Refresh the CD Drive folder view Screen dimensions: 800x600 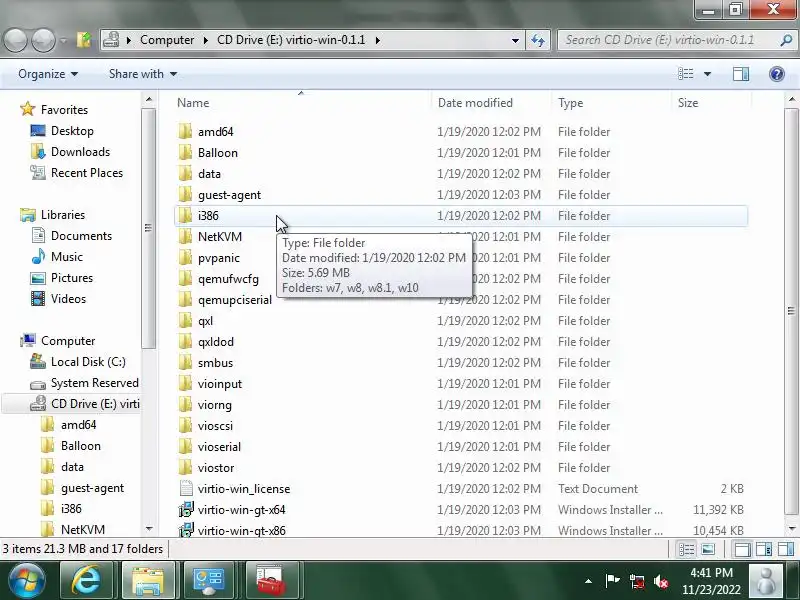click(538, 40)
